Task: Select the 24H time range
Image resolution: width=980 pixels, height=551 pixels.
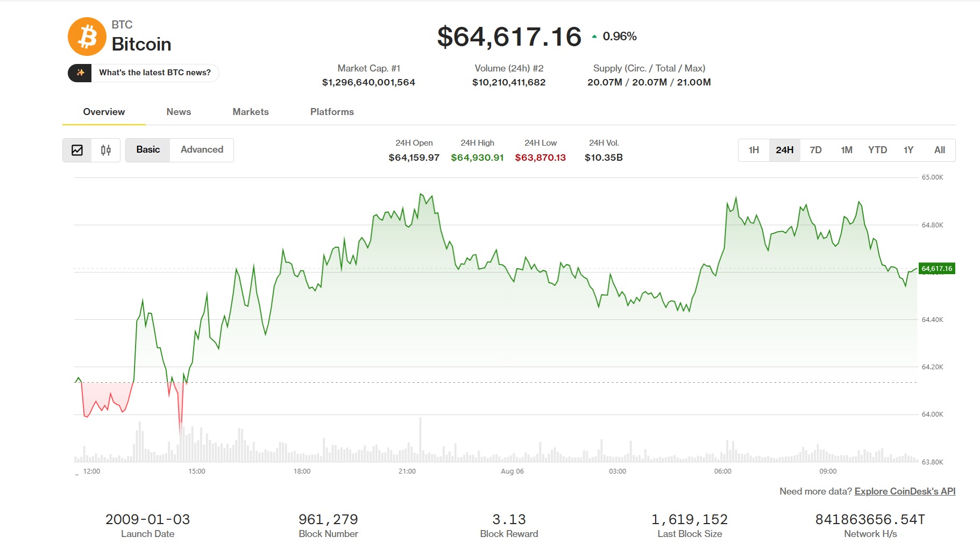Action: pyautogui.click(x=784, y=150)
